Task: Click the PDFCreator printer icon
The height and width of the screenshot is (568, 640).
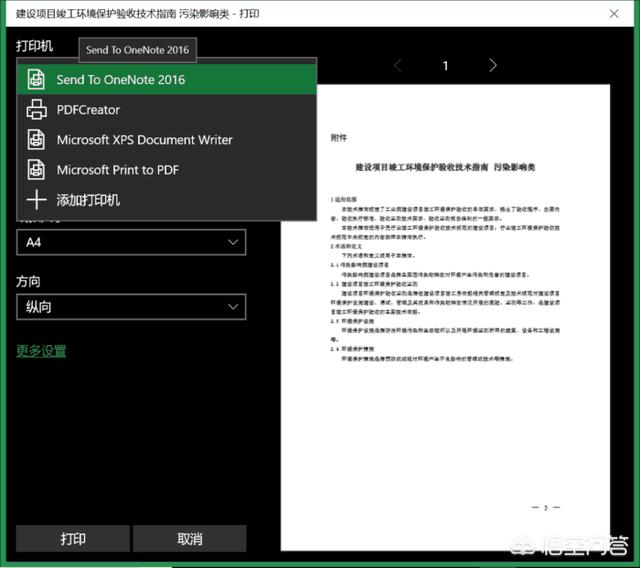Action: [x=36, y=110]
